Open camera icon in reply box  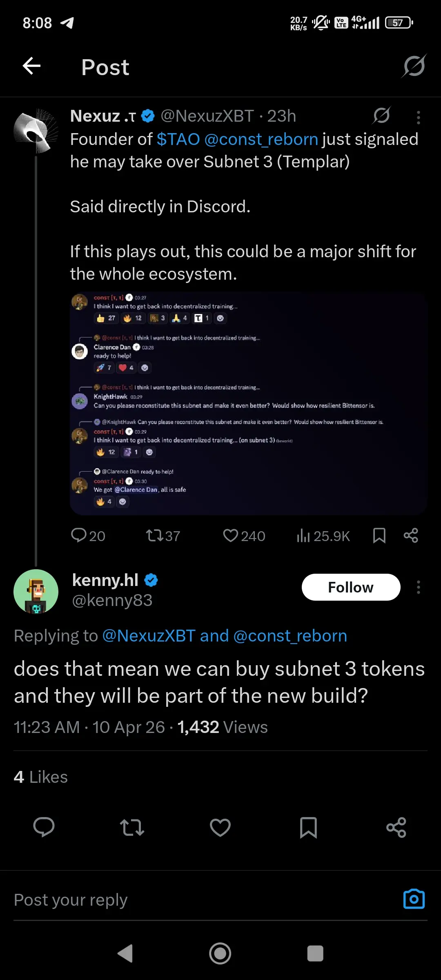pyautogui.click(x=414, y=899)
